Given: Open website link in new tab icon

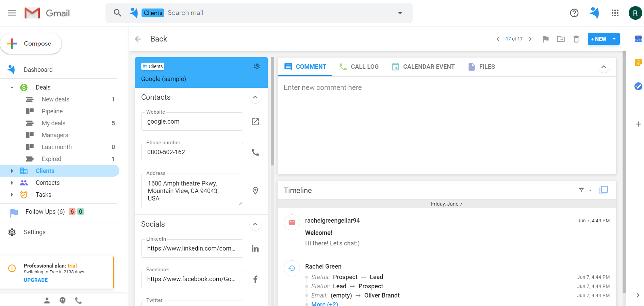Looking at the screenshot, I should point(255,122).
